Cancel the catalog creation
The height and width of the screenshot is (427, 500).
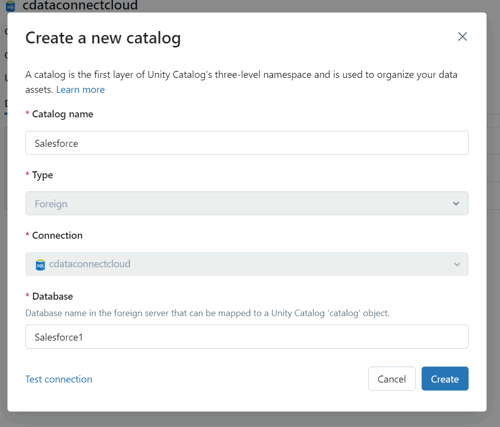(392, 379)
